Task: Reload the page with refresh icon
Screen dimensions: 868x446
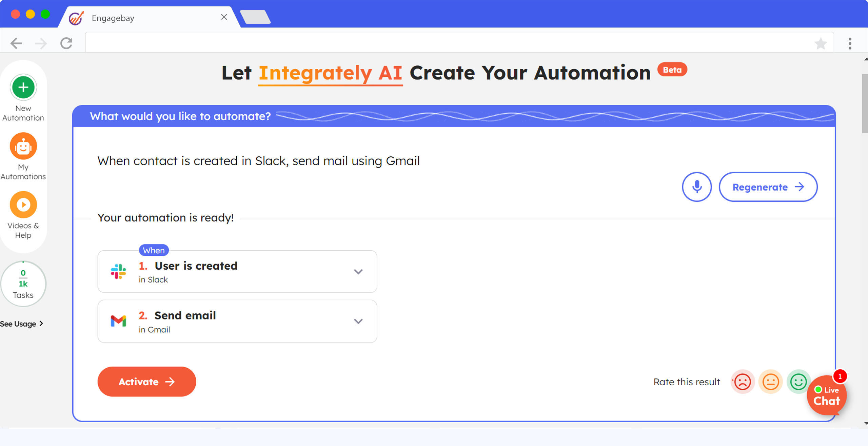Action: tap(66, 43)
